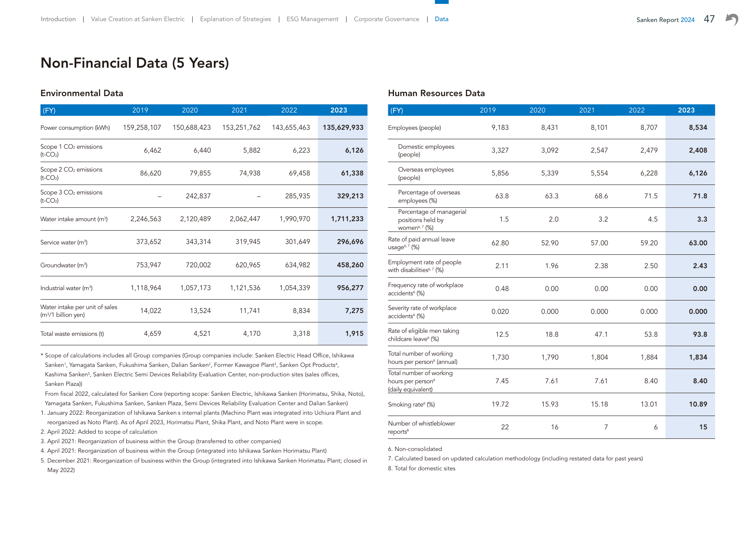
Task: Click the Non-Financial Data (5 Years) heading
Action: click(x=135, y=63)
